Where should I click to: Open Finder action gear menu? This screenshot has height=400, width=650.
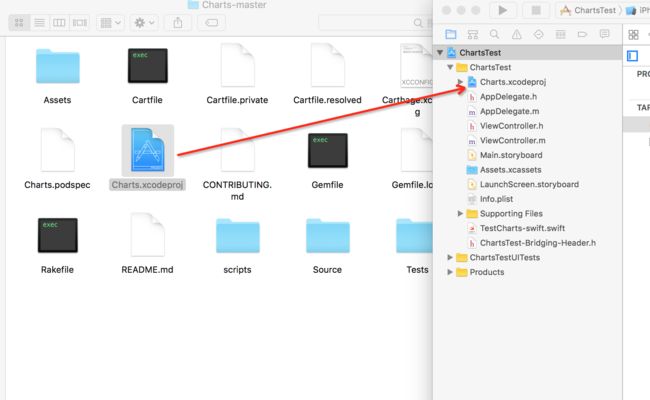coord(144,22)
